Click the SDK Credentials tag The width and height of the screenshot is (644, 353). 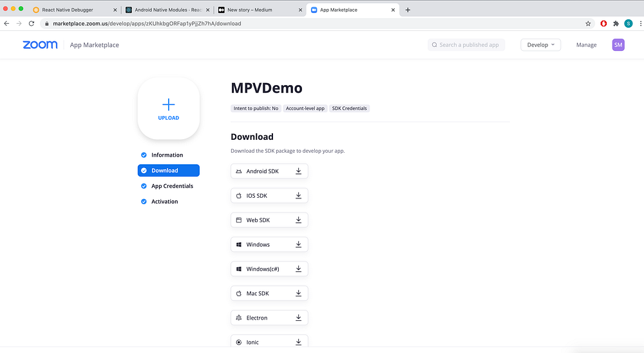click(349, 108)
